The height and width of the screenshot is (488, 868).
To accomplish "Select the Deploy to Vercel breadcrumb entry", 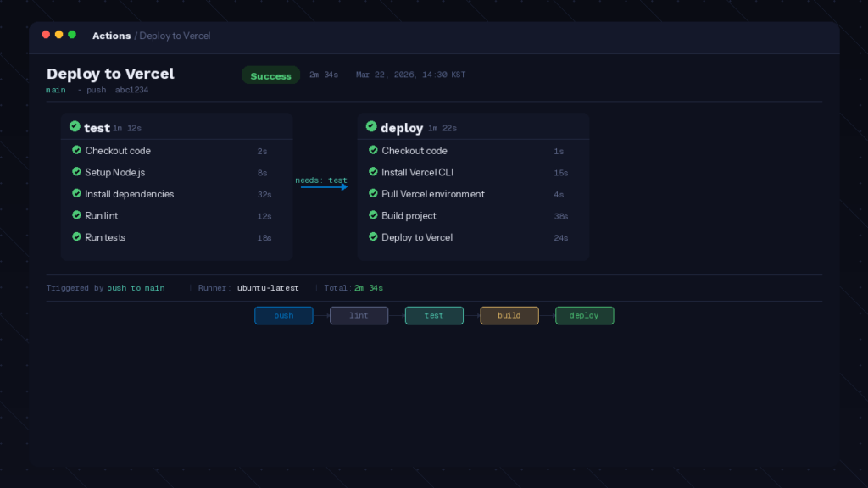I will point(175,35).
